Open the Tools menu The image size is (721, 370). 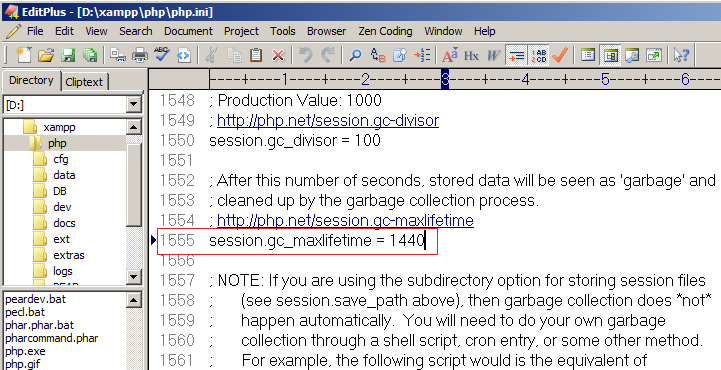pos(283,31)
